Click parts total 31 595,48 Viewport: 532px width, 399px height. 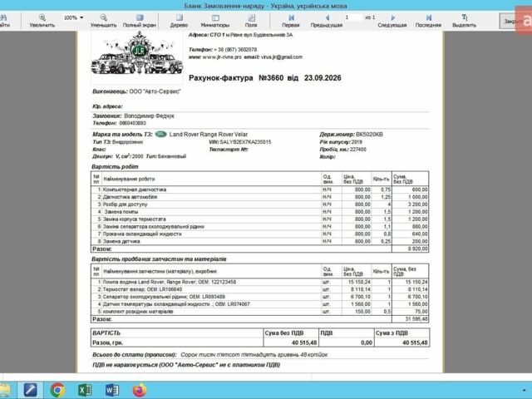coord(416,319)
